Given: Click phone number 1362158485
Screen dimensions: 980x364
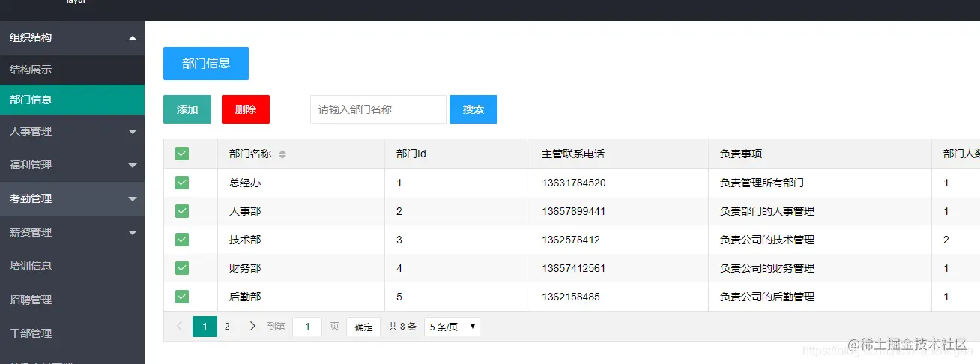Looking at the screenshot, I should tap(571, 297).
